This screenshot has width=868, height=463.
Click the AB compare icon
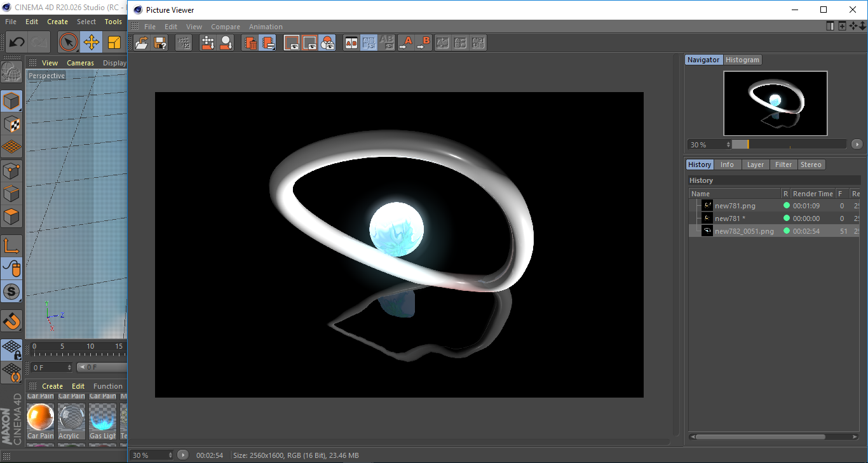pyautogui.click(x=351, y=43)
